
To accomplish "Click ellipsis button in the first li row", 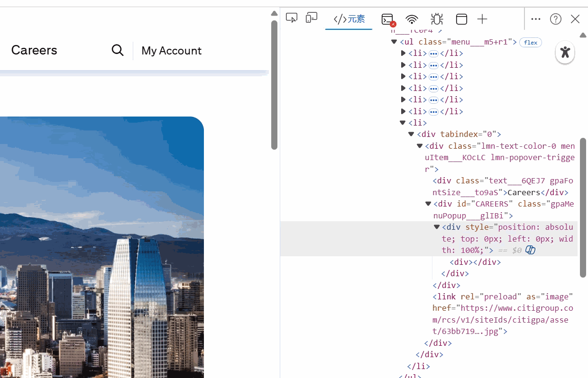I will pos(433,54).
